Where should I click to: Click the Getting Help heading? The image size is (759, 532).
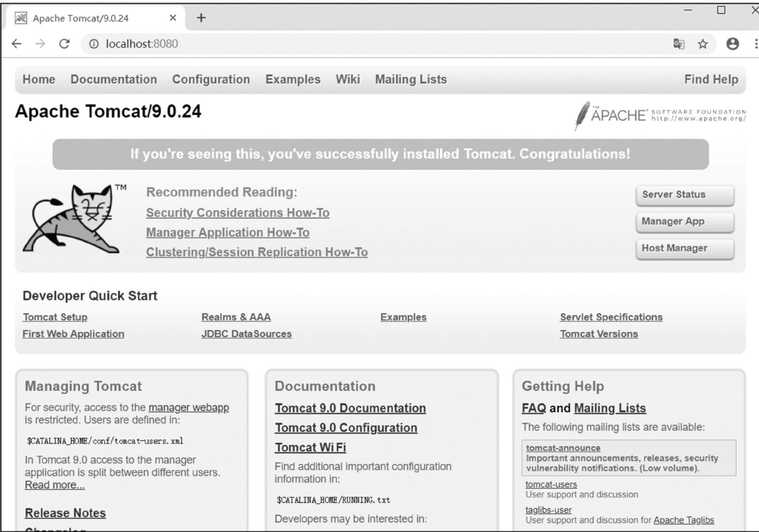[563, 386]
